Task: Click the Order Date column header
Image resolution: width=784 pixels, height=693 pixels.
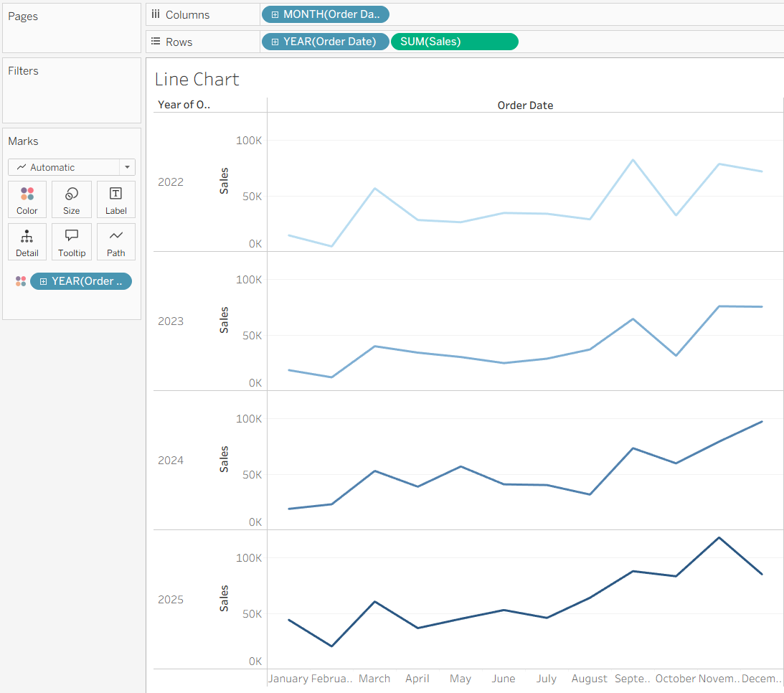Action: click(x=525, y=105)
